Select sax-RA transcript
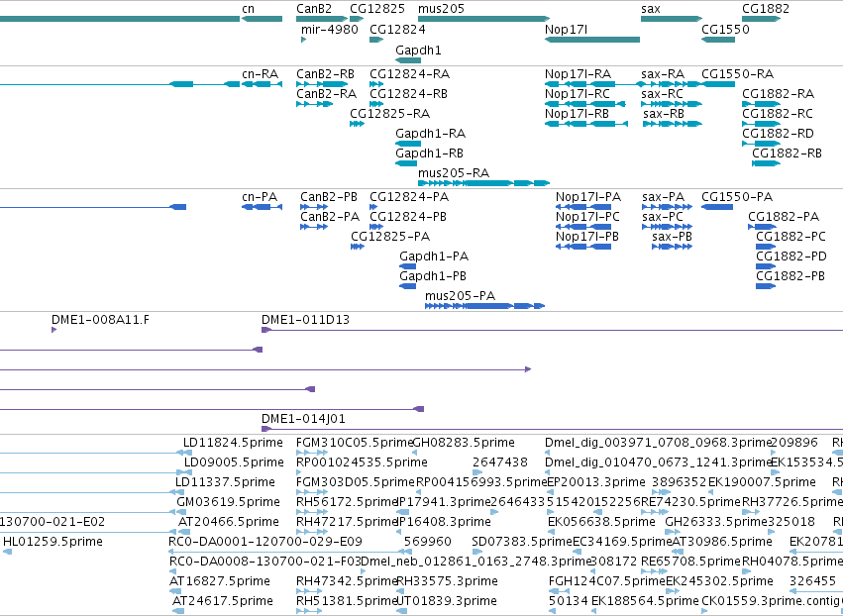Viewport: 843px width, 616px height. (x=672, y=84)
